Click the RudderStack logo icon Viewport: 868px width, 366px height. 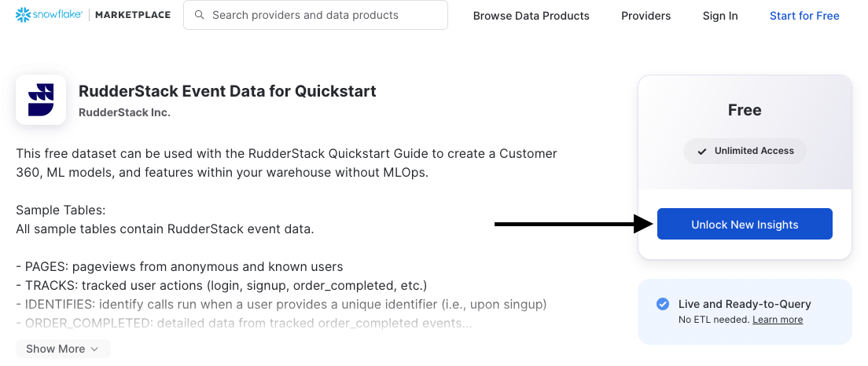[x=41, y=100]
